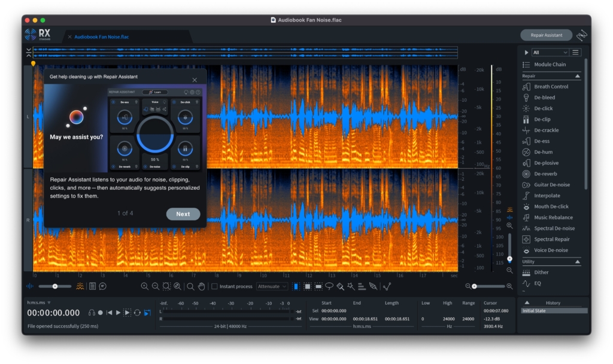Select the Brush selection tool
The image size is (613, 364).
coord(341,287)
